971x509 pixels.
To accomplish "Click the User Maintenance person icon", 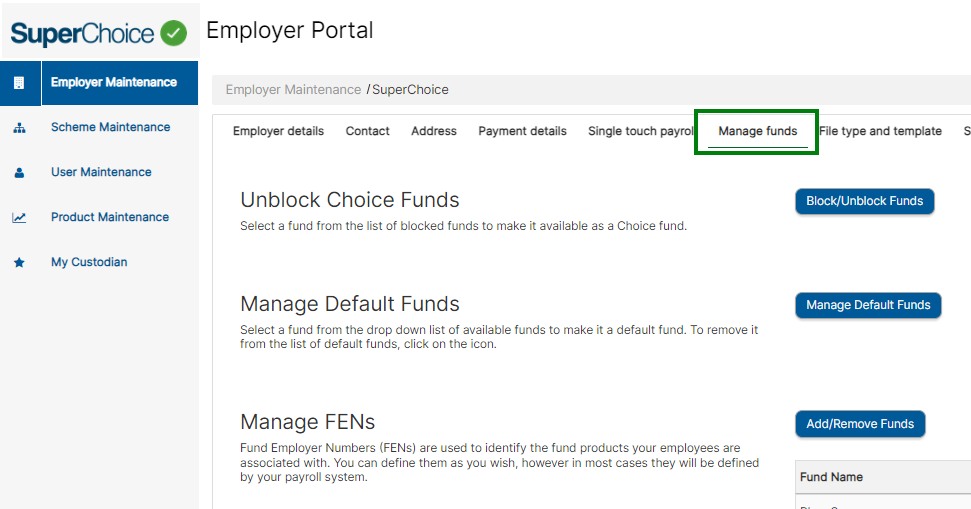I will coord(19,173).
